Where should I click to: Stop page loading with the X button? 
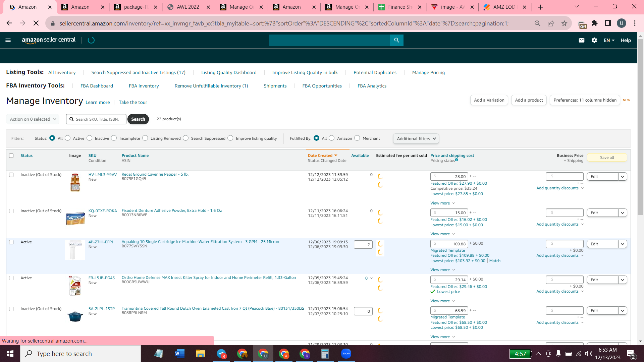(36, 23)
